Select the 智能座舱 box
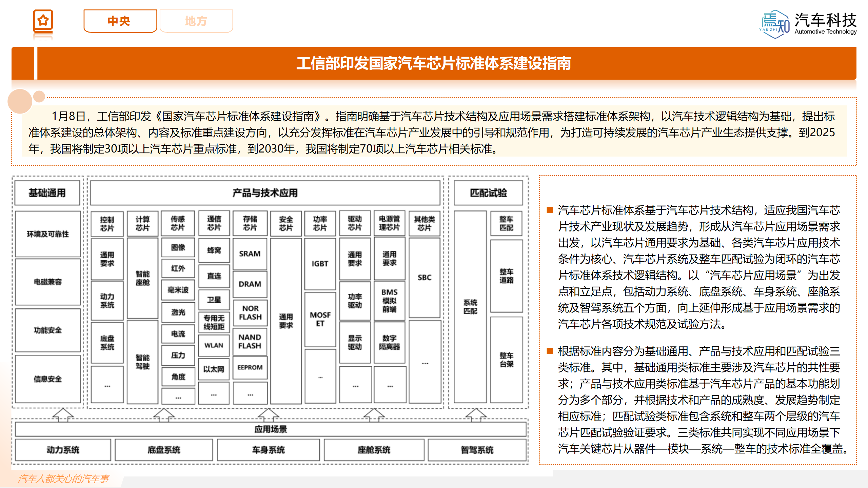 pyautogui.click(x=142, y=278)
